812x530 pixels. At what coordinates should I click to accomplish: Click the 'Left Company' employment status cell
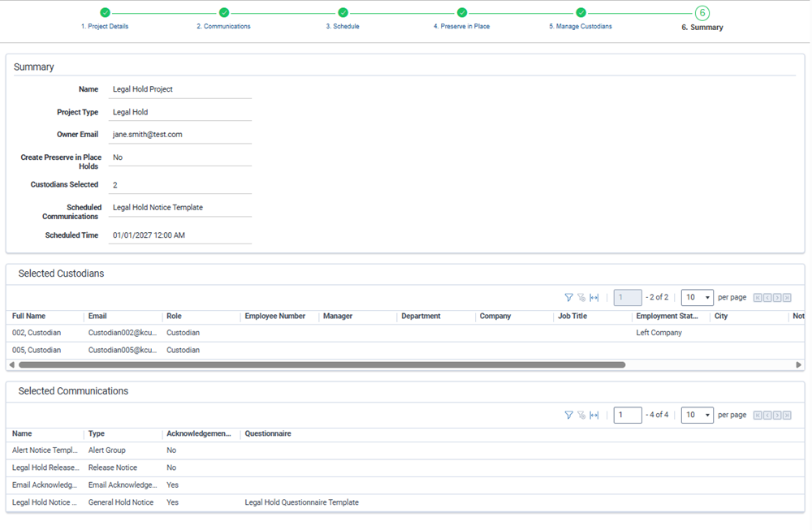(x=659, y=333)
